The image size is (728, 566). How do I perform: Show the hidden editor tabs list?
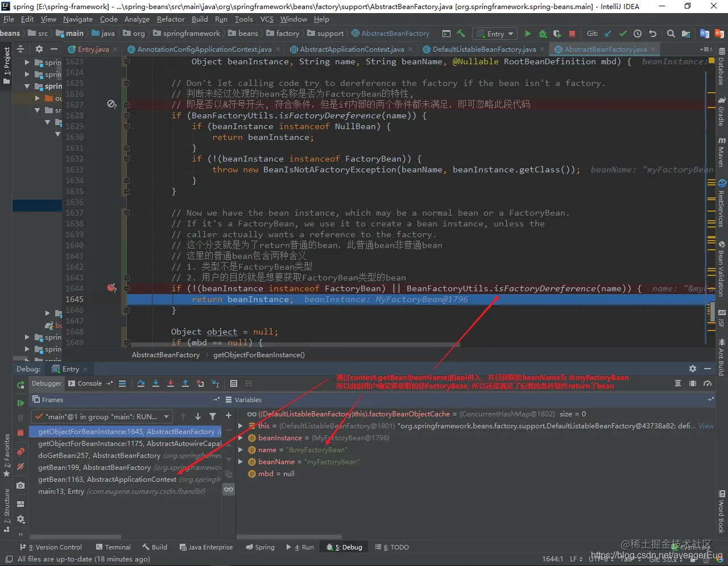[706, 49]
